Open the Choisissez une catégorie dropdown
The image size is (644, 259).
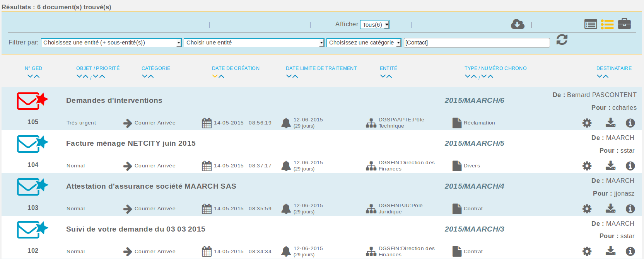tap(364, 43)
